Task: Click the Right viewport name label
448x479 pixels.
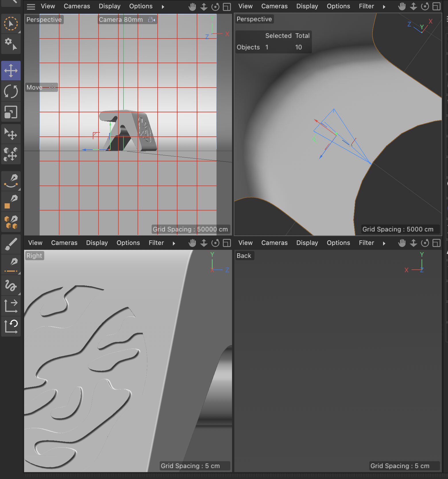Action: click(34, 256)
